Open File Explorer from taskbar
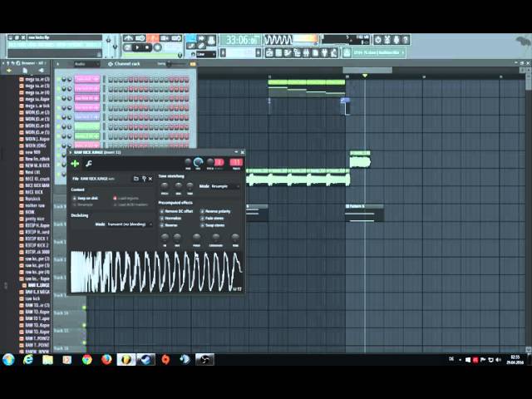532x399 pixels. (47, 360)
